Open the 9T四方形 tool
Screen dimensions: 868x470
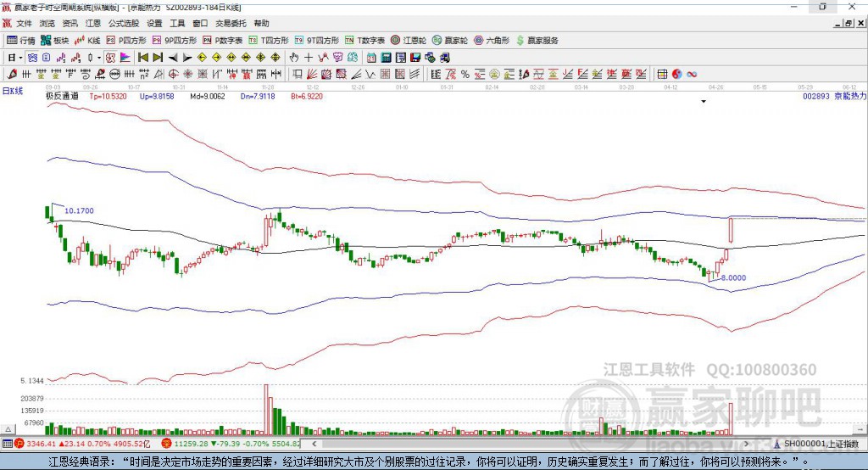[317, 41]
